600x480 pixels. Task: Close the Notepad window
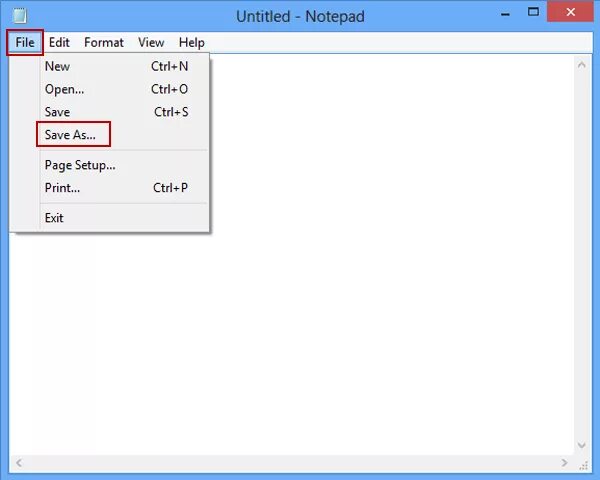pos(571,12)
